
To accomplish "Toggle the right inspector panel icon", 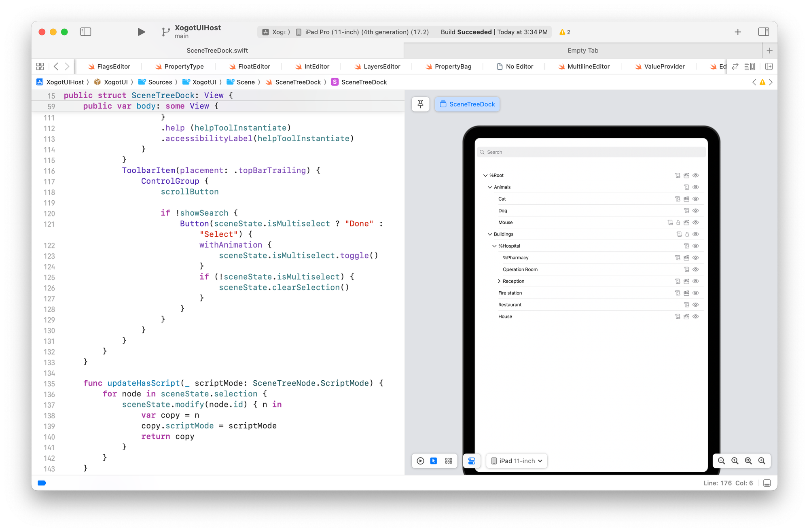I will pyautogui.click(x=763, y=32).
